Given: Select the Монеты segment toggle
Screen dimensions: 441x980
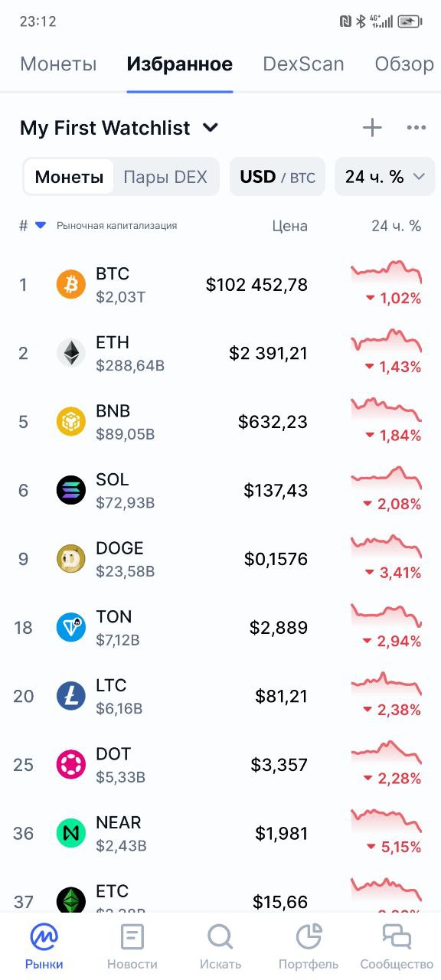Looking at the screenshot, I should tap(69, 177).
